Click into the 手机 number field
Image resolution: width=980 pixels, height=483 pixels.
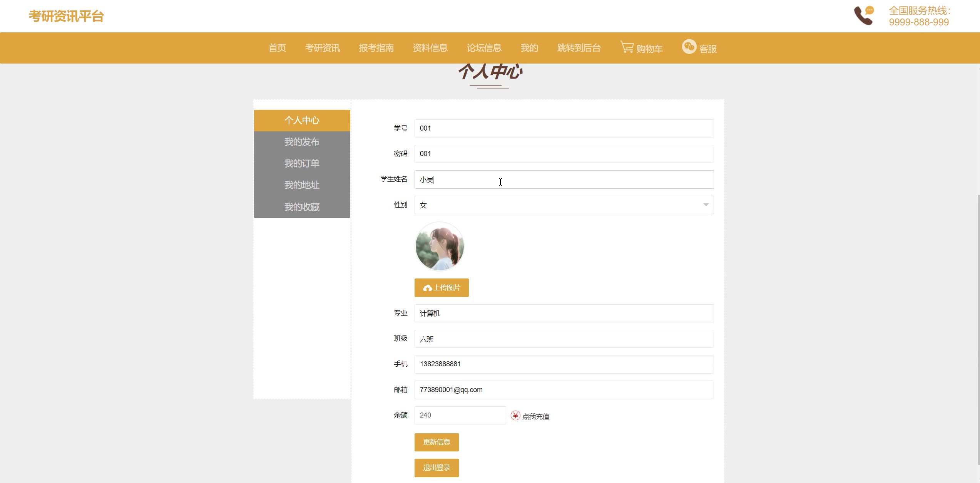pos(564,364)
